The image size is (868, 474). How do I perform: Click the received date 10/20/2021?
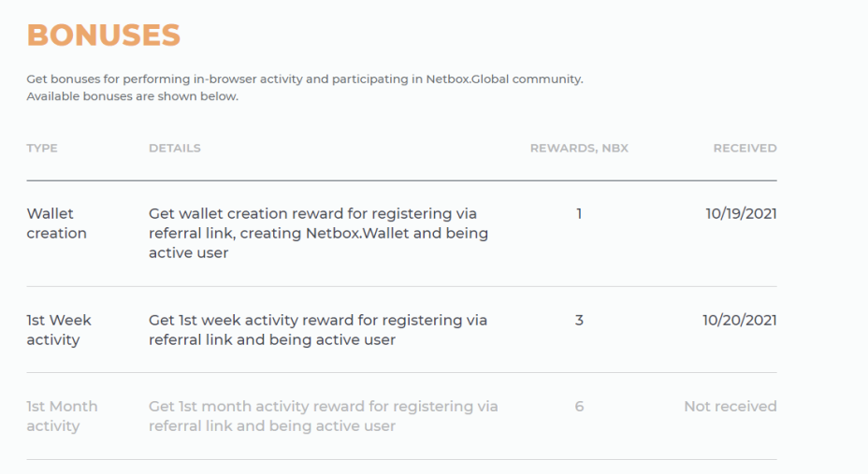click(740, 321)
